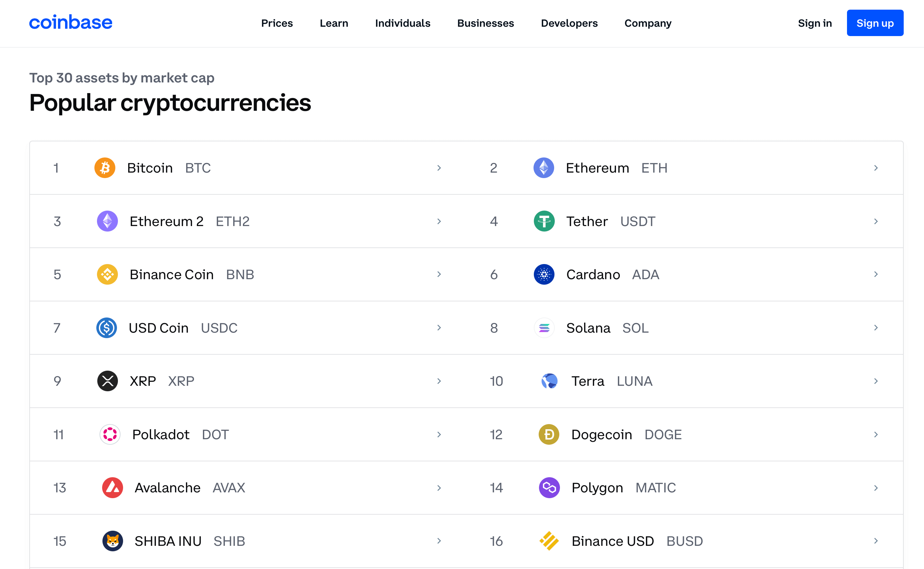Open the Solana name link
The width and height of the screenshot is (924, 569).
coord(588,328)
